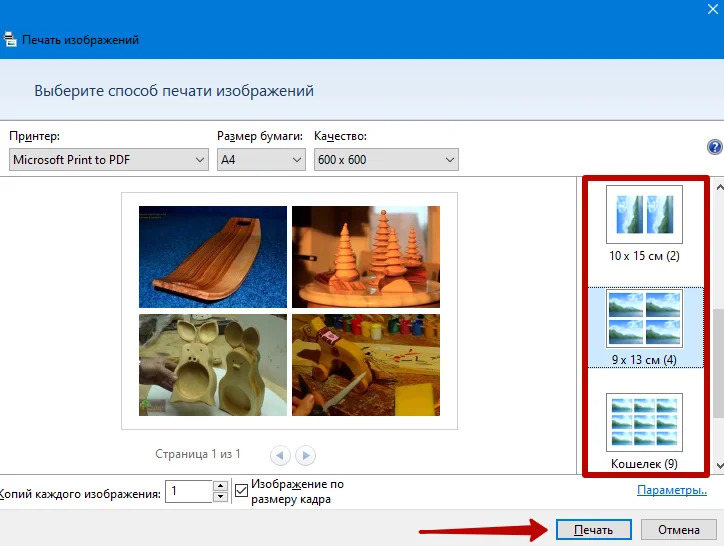Click the copies count input field

(x=189, y=491)
